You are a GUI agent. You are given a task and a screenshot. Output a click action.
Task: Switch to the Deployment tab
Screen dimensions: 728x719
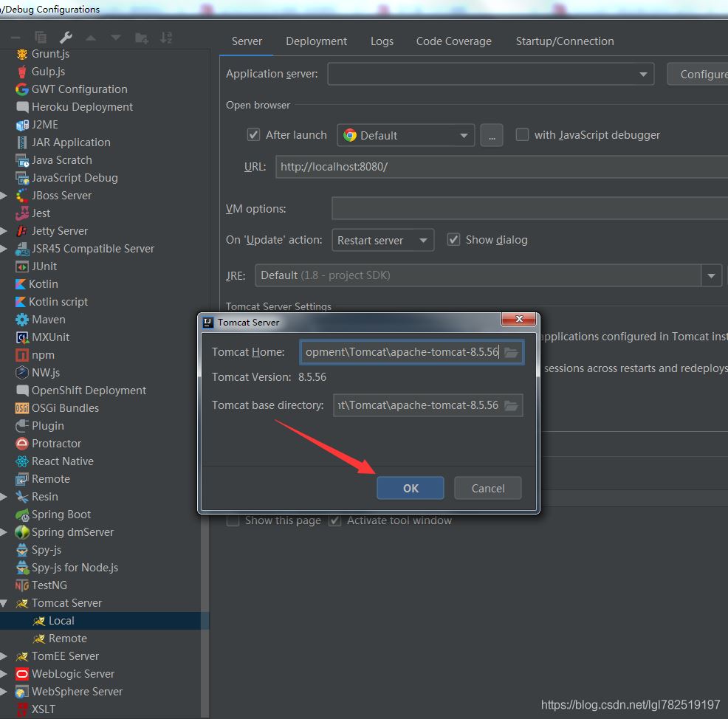point(316,41)
